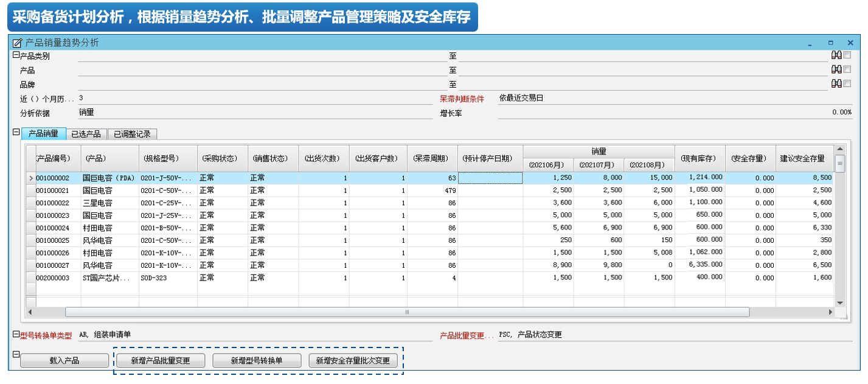Image resolution: width=868 pixels, height=384 pixels.
Task: Tick the checkbox on the 品牌 row
Action: tap(847, 84)
